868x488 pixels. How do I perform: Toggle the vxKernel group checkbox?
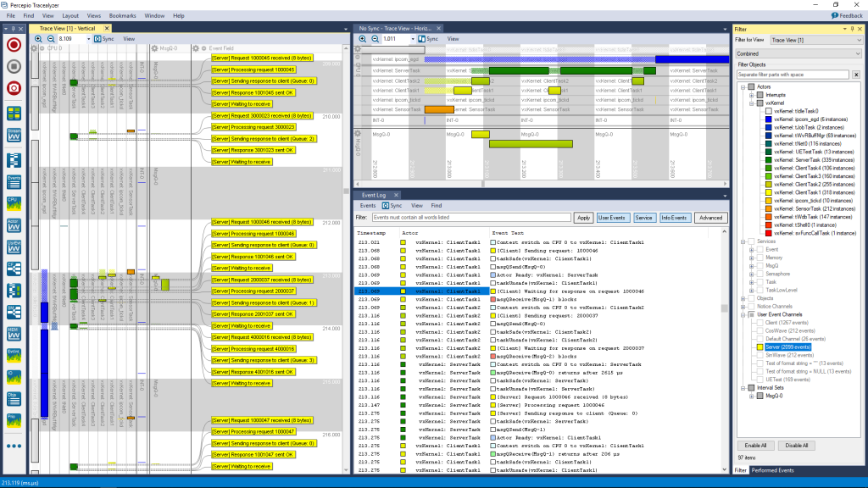(760, 103)
